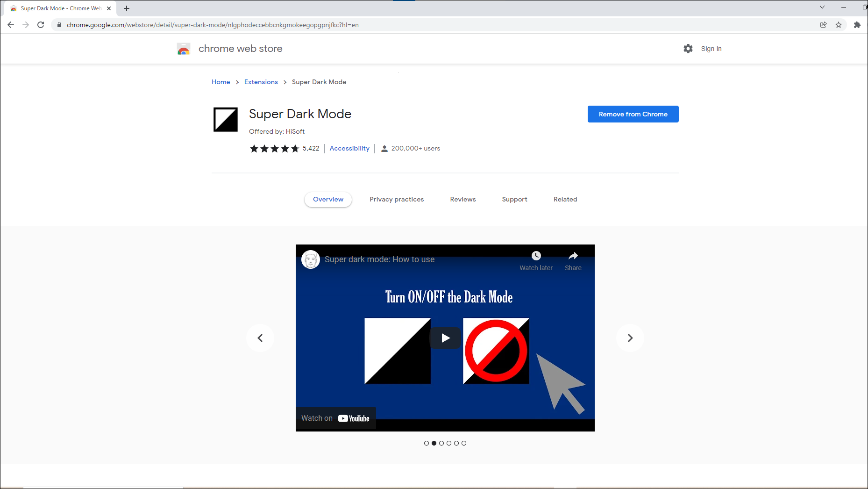Select the Overview tab
868x489 pixels.
point(328,199)
